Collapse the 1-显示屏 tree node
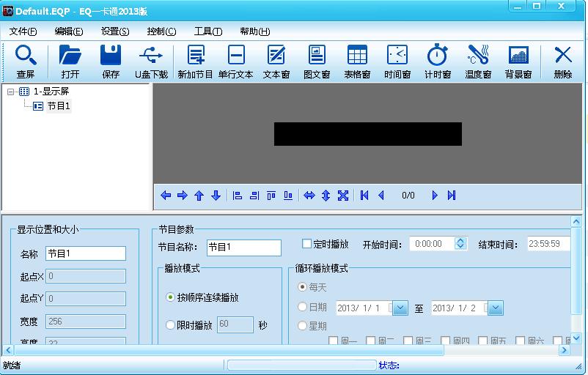 [x=10, y=92]
